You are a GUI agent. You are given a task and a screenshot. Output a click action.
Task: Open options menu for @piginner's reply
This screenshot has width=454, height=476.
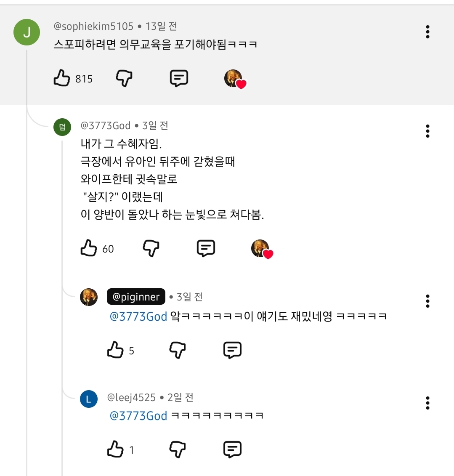click(x=427, y=301)
